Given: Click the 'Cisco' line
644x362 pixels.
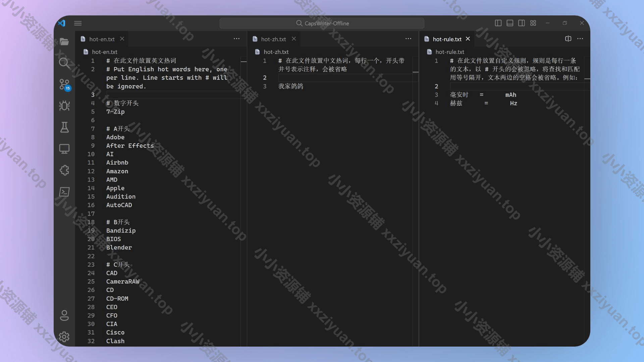Looking at the screenshot, I should 115,333.
